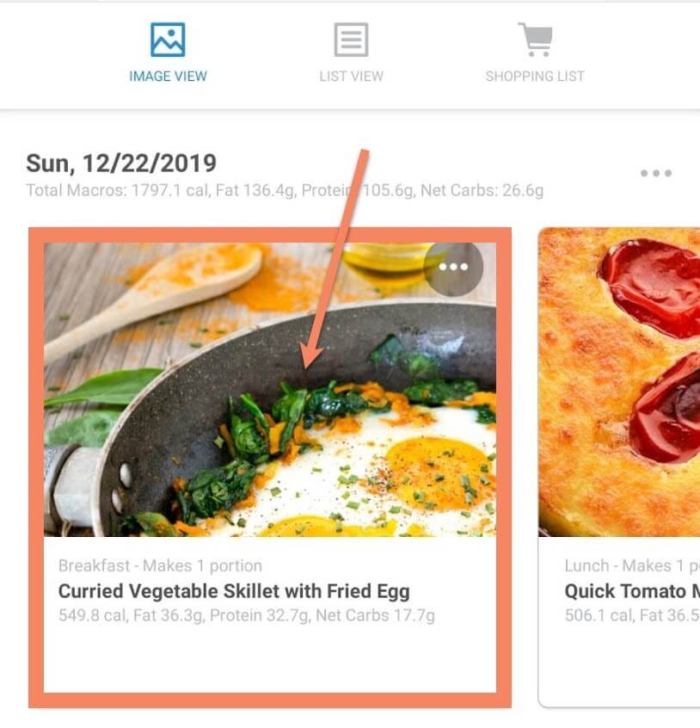Select the Sun, 12/22/2019 date heading
Viewport: 700px width, 728px height.
point(121,163)
